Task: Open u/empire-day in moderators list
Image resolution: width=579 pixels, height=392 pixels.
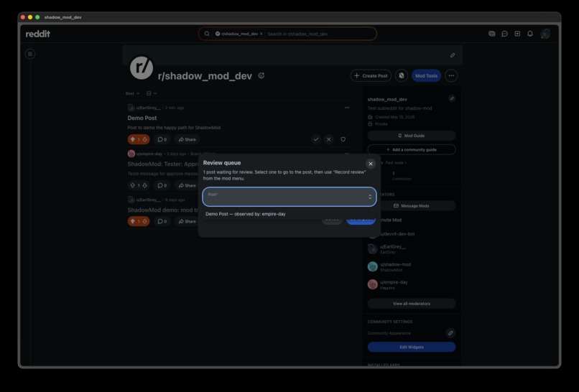Action: point(394,282)
